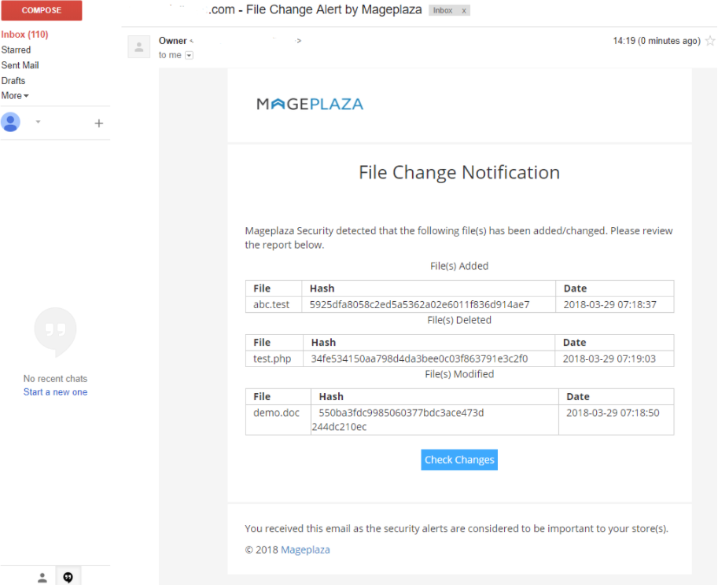718x588 pixels.
Task: Expand the More folders list
Action: [x=15, y=96]
